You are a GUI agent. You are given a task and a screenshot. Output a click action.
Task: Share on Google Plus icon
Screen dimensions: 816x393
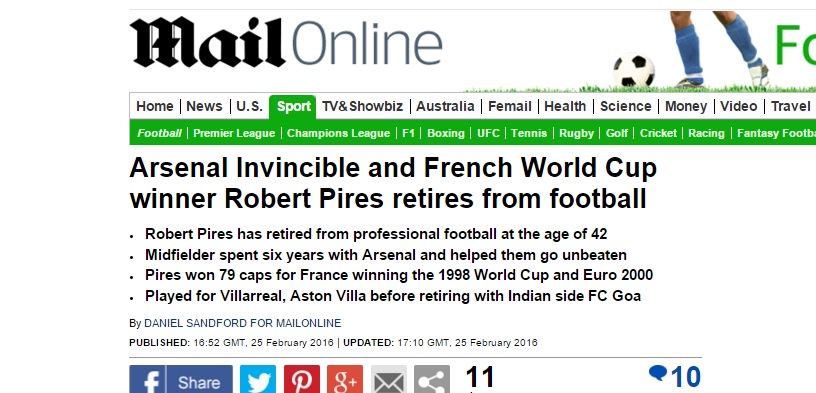[345, 379]
